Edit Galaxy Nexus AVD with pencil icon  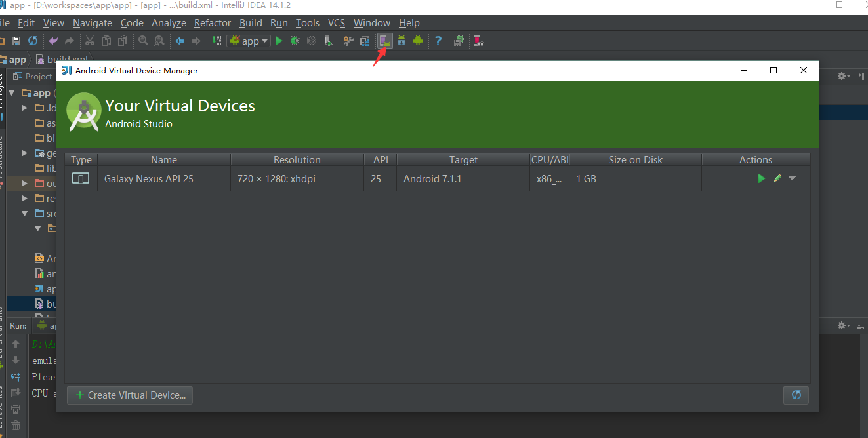click(x=777, y=178)
